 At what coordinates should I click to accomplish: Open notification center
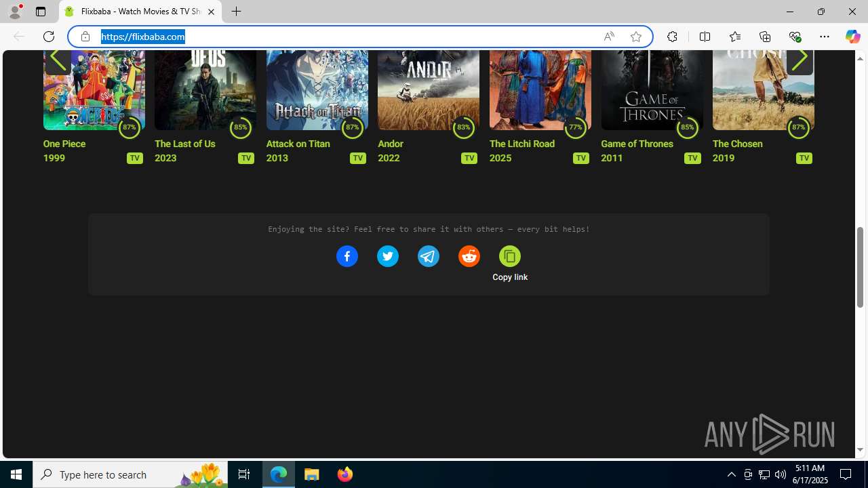click(846, 474)
